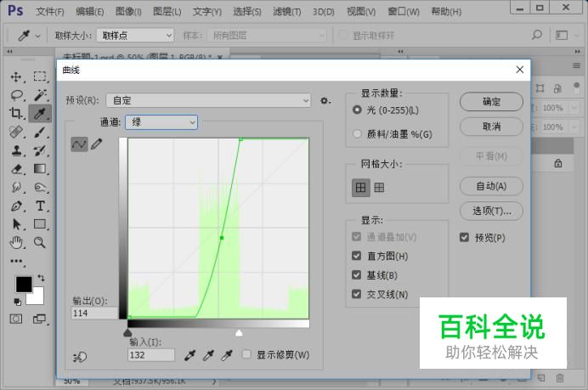Open the Filter (T) menu
The image size is (588, 390).
tap(287, 12)
